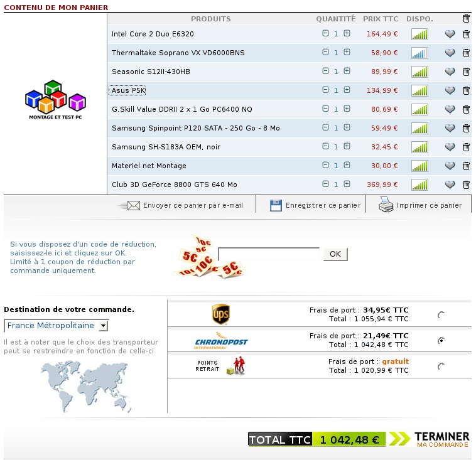This screenshot has width=476, height=460.
Task: Click Imprimer ce panier link
Action: [x=429, y=205]
